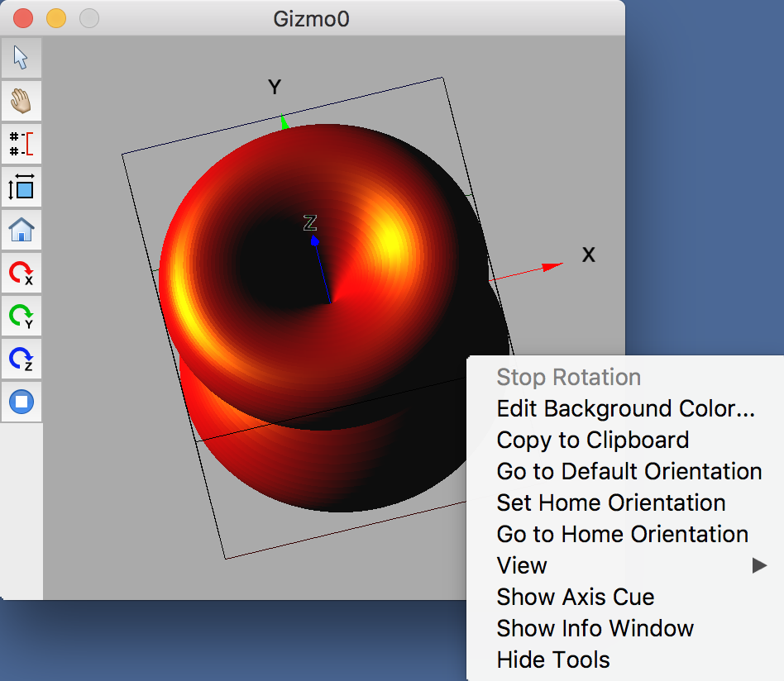Start rotation about the X axis
The height and width of the screenshot is (681, 784).
[22, 273]
